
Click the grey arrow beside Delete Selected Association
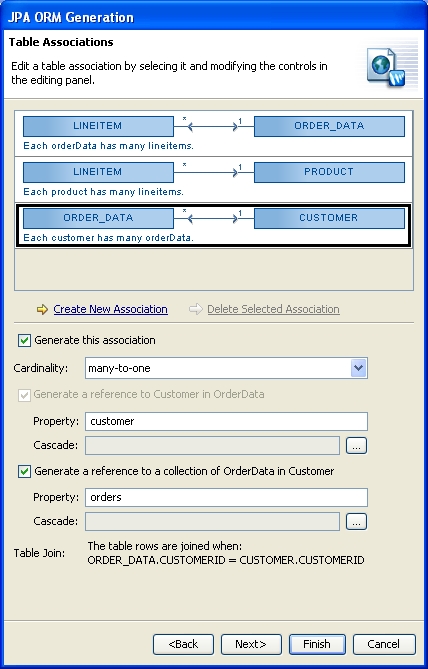tap(195, 309)
